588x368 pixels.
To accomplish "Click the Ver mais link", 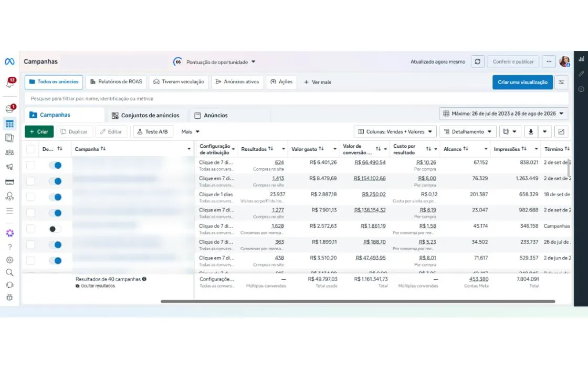I will pos(317,82).
